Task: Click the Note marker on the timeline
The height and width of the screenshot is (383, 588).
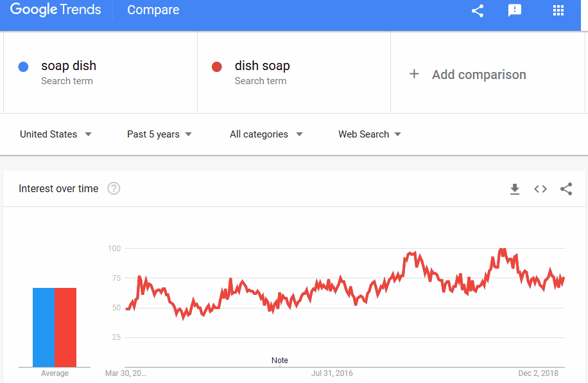Action: (x=280, y=361)
